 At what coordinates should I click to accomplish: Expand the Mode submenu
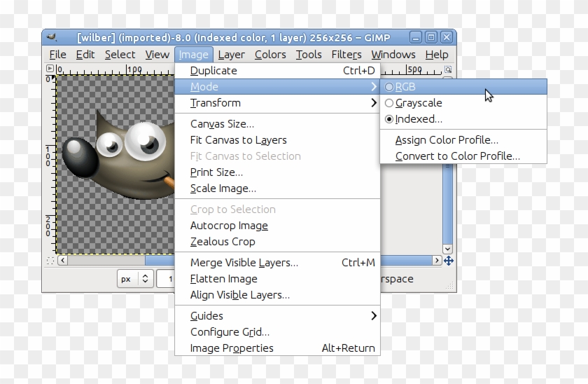[277, 87]
